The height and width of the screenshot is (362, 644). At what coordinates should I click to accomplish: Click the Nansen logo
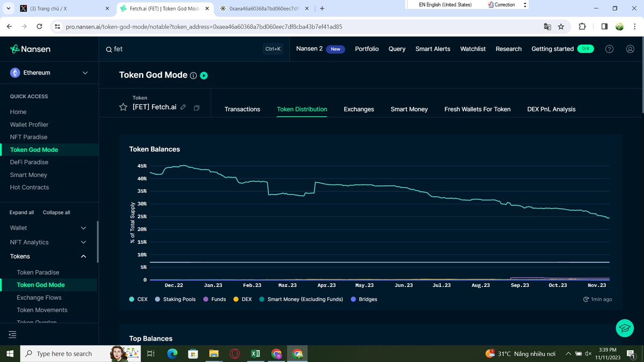(31, 49)
